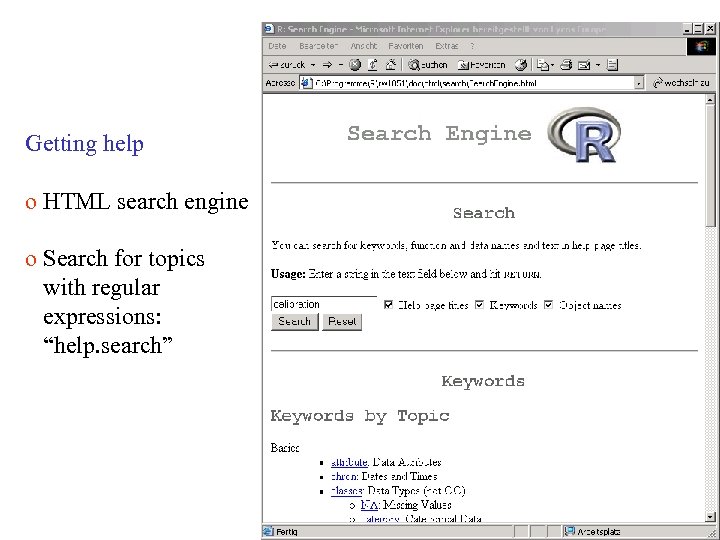Click the 'Usage:' instruction line

click(406, 274)
